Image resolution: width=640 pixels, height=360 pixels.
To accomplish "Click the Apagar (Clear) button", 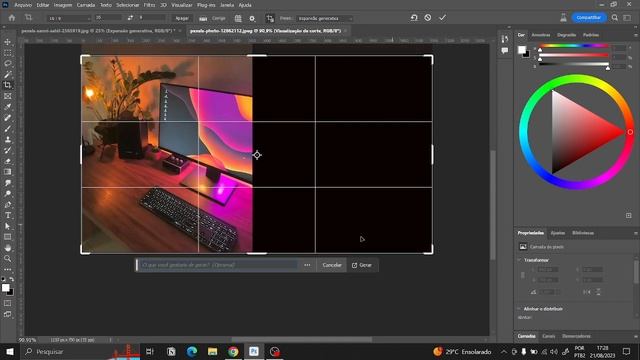I will point(182,18).
